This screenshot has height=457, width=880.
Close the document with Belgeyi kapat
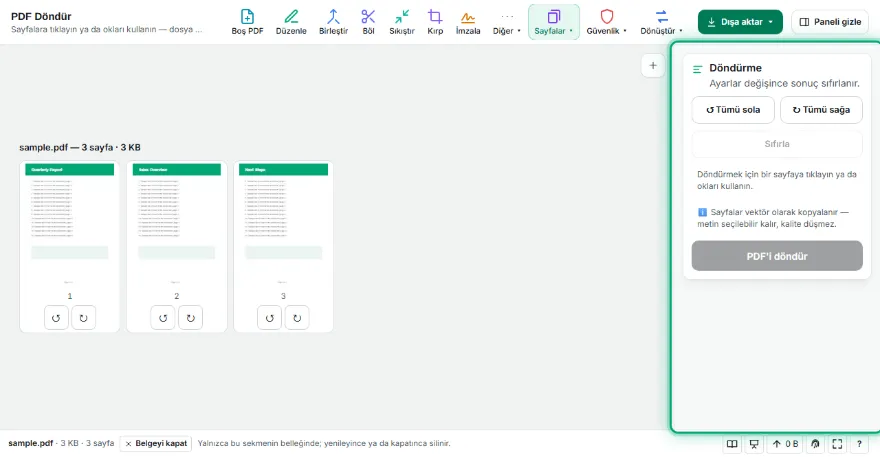pos(155,444)
